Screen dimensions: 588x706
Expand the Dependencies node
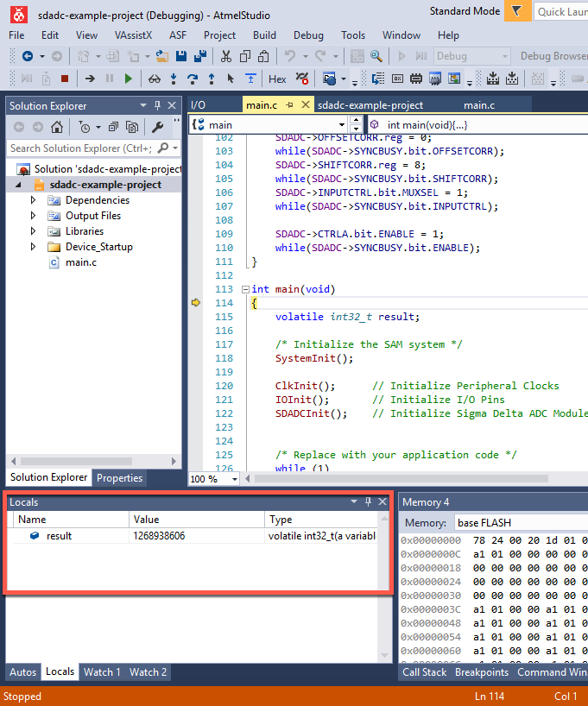click(x=33, y=199)
